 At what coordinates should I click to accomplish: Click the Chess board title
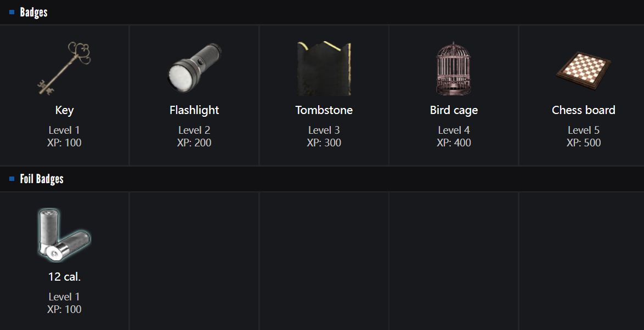583,110
